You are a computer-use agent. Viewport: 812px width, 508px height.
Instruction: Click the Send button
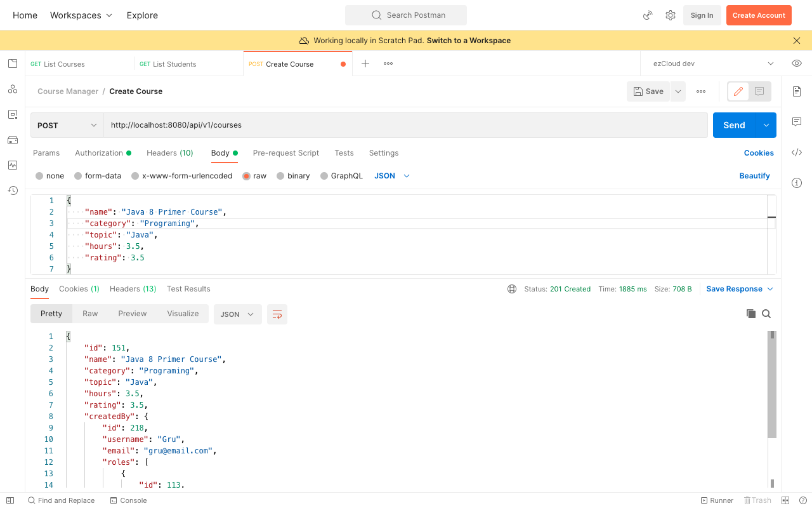(x=734, y=125)
